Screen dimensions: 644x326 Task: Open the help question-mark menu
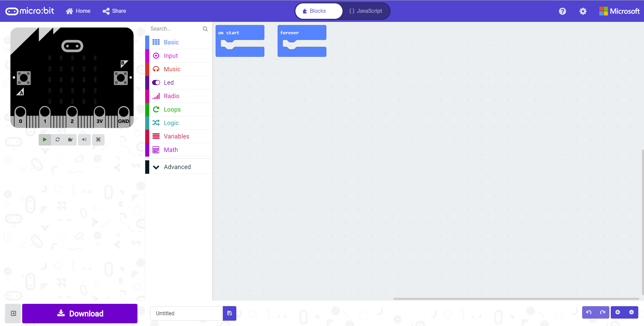(562, 11)
